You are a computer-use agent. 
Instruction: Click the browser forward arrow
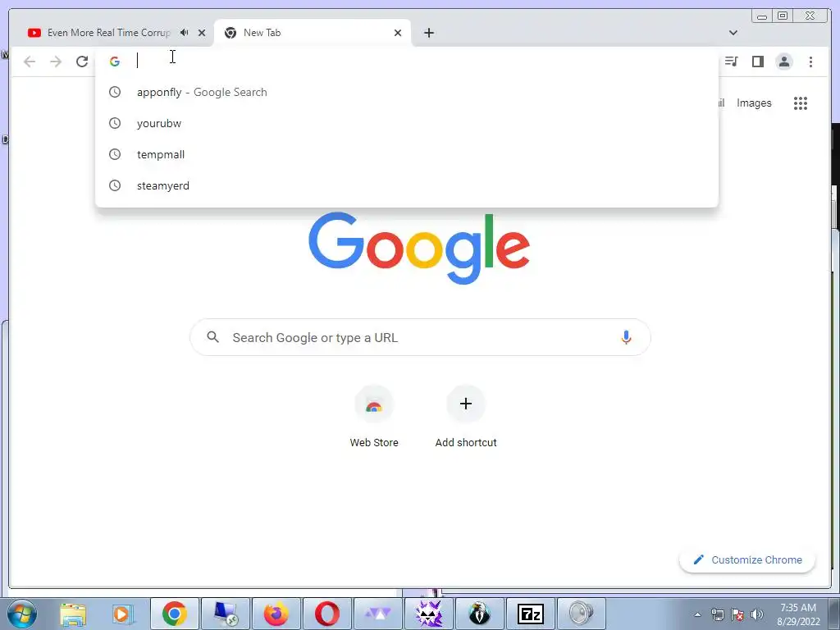tap(56, 62)
